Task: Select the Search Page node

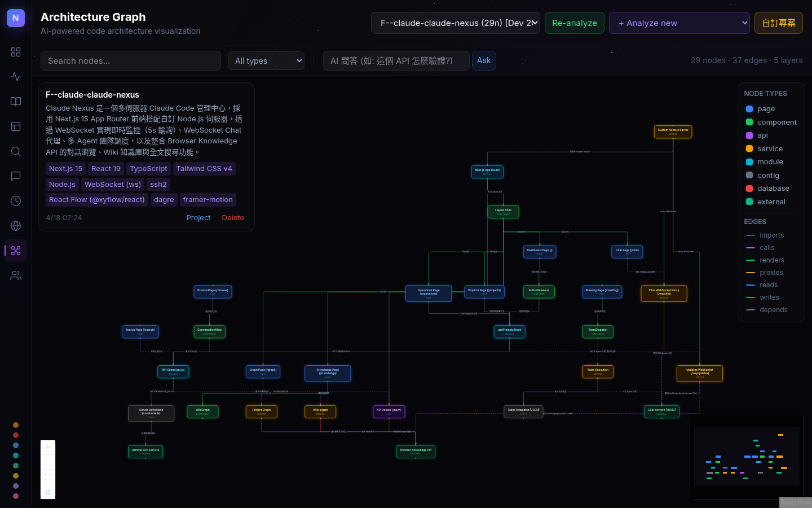Action: pyautogui.click(x=140, y=331)
